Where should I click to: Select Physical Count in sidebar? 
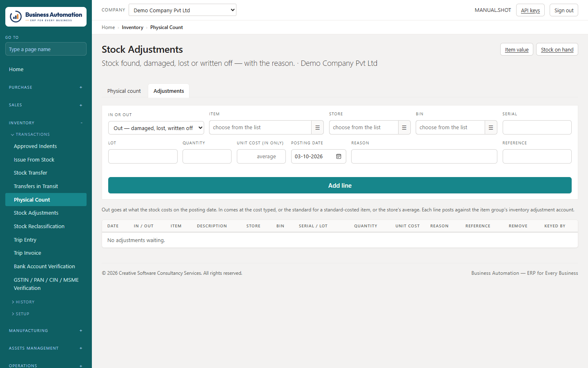coord(46,200)
